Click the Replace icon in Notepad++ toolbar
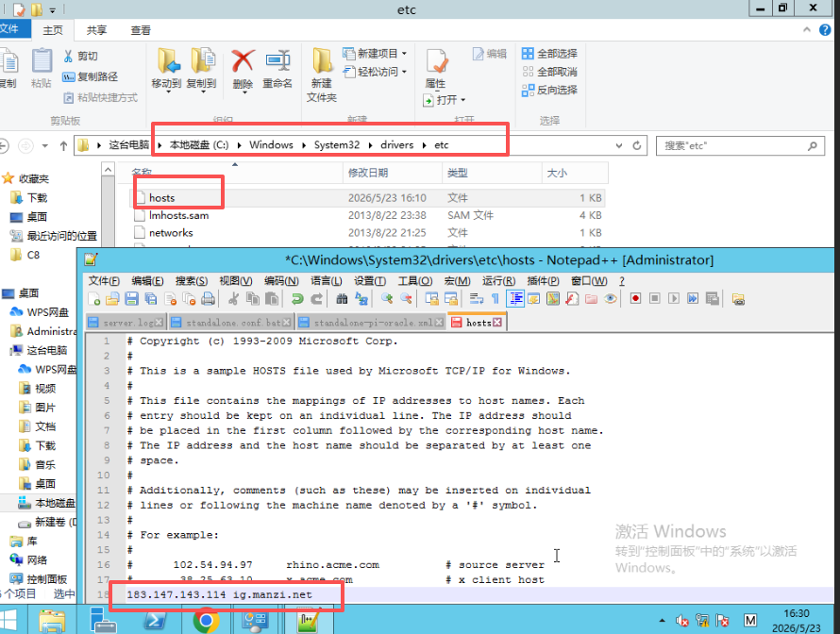The height and width of the screenshot is (634, 840). tap(361, 299)
